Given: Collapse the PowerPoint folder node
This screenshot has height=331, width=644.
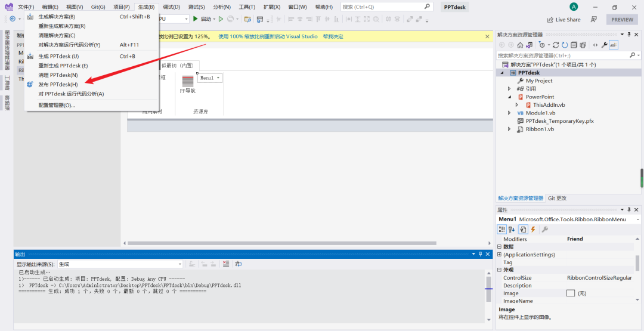Looking at the screenshot, I should (x=509, y=97).
